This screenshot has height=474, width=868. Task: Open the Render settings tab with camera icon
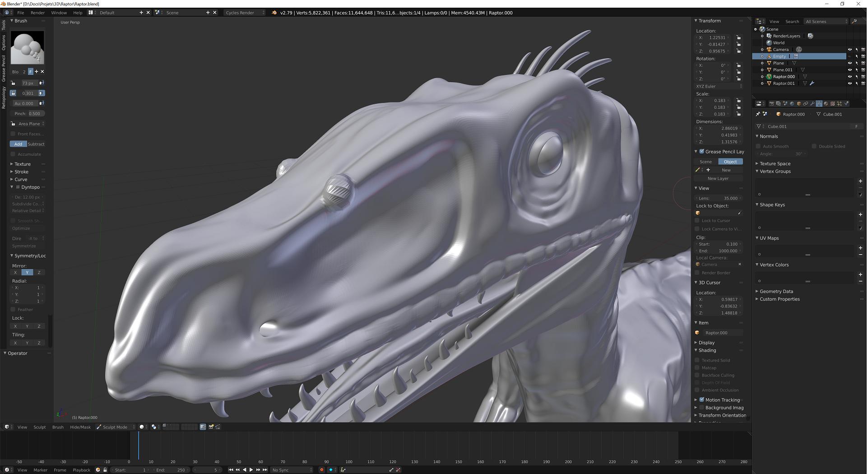772,104
